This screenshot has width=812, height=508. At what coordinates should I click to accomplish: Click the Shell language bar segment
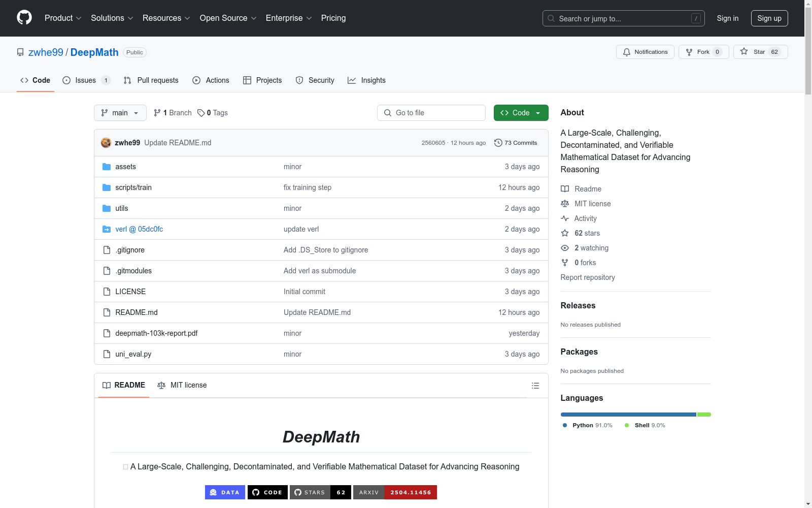pyautogui.click(x=704, y=415)
